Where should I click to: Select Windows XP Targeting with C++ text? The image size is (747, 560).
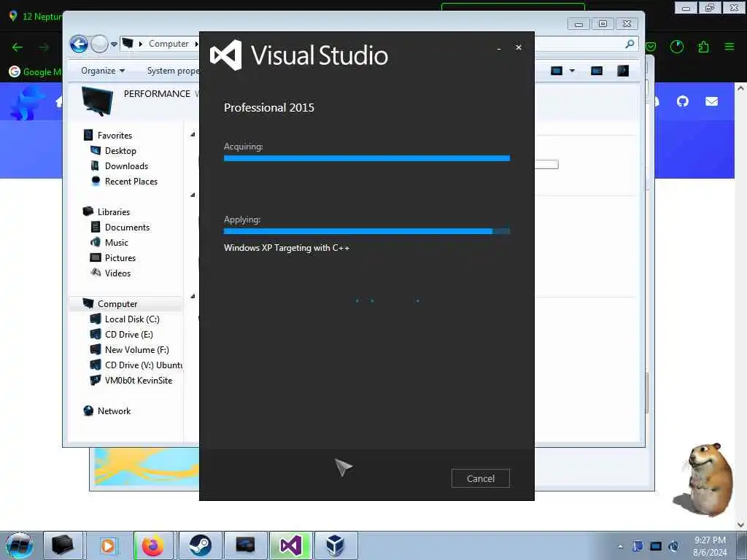(x=287, y=248)
